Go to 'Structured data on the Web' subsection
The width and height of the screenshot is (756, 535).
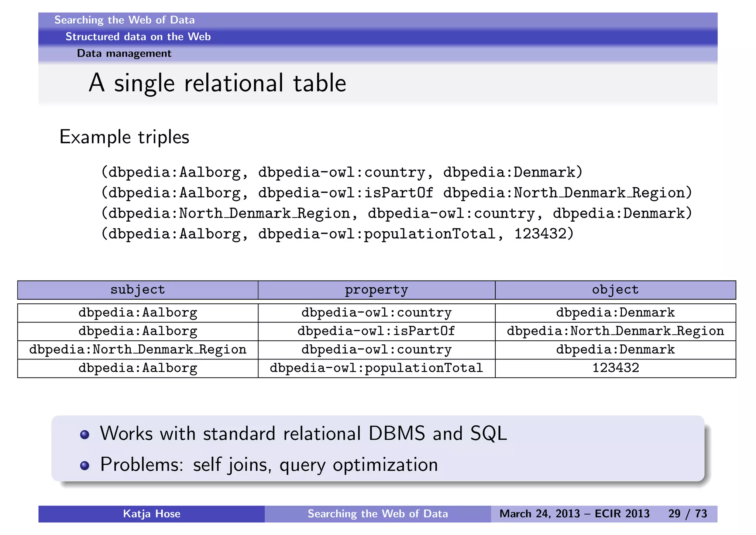pyautogui.click(x=138, y=37)
